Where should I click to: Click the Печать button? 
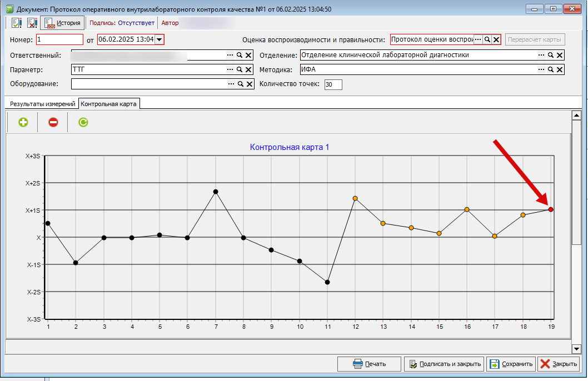pyautogui.click(x=369, y=364)
